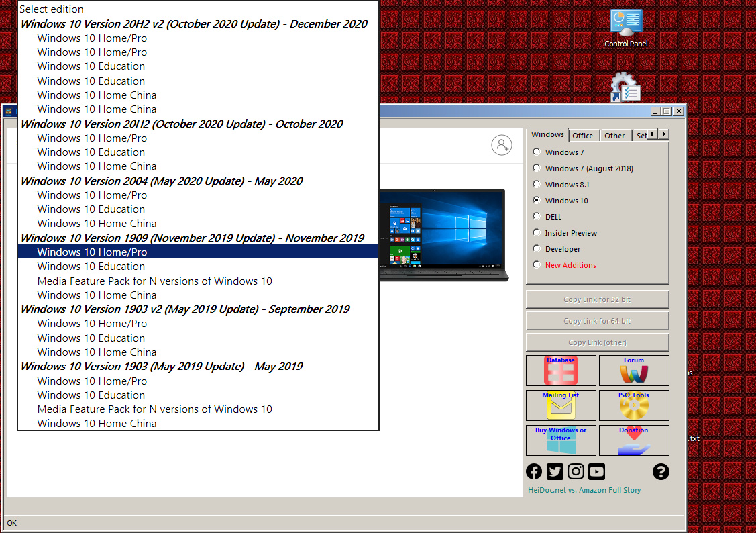The image size is (756, 533).
Task: Close the ISO downloader window
Action: coord(679,111)
